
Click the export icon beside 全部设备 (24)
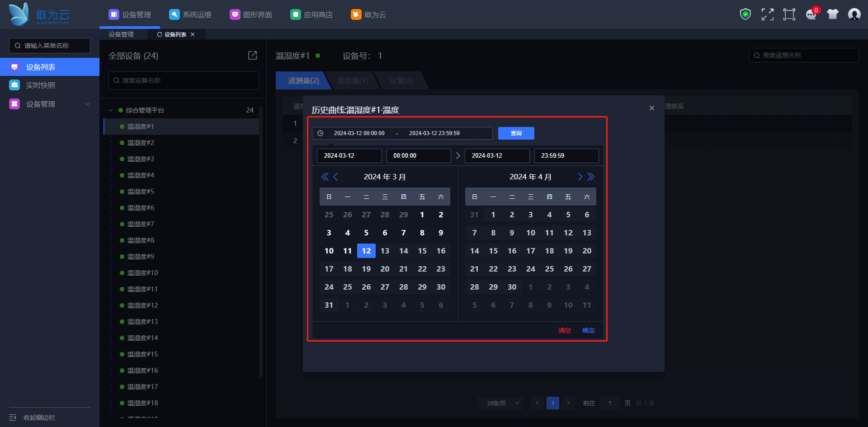coord(253,55)
